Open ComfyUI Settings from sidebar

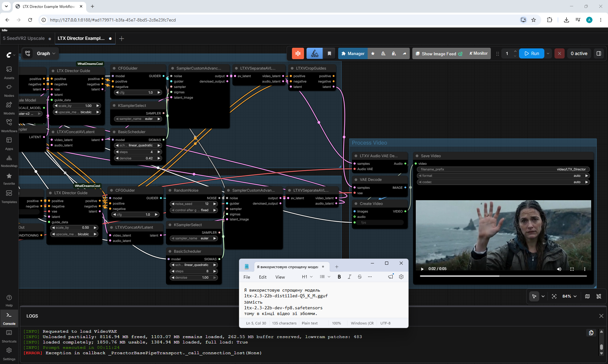pos(9,354)
